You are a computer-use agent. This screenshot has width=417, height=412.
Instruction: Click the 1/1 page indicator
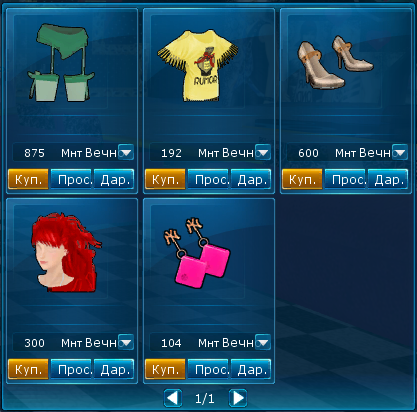205,399
